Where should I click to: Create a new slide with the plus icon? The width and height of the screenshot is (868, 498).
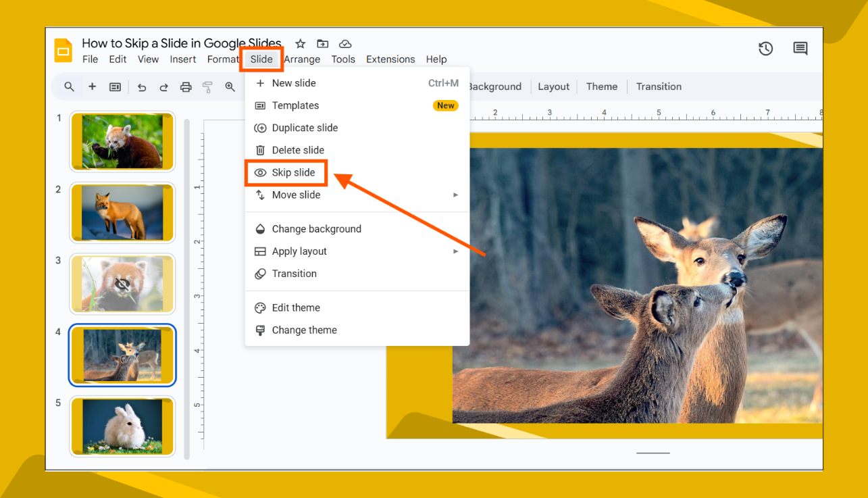pos(92,86)
